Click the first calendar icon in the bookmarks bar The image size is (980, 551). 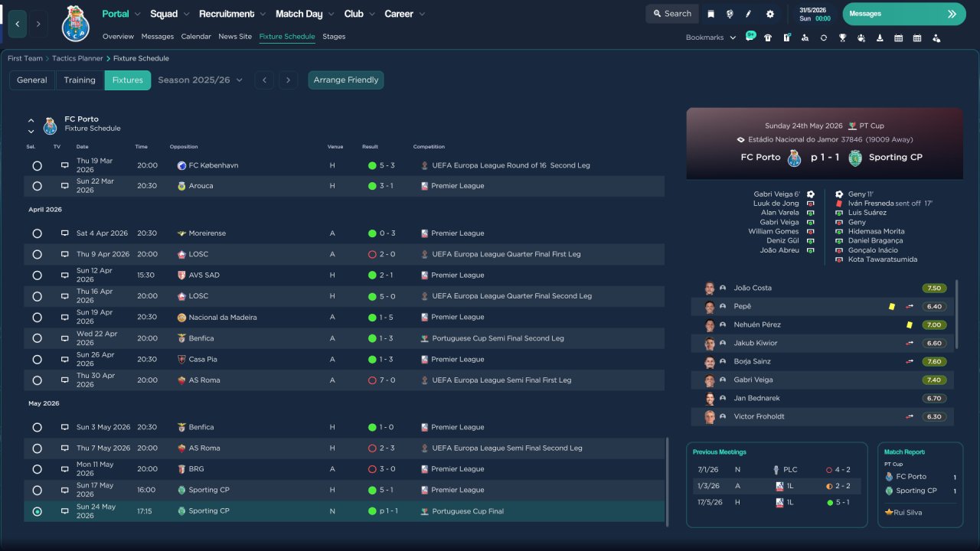coord(898,37)
